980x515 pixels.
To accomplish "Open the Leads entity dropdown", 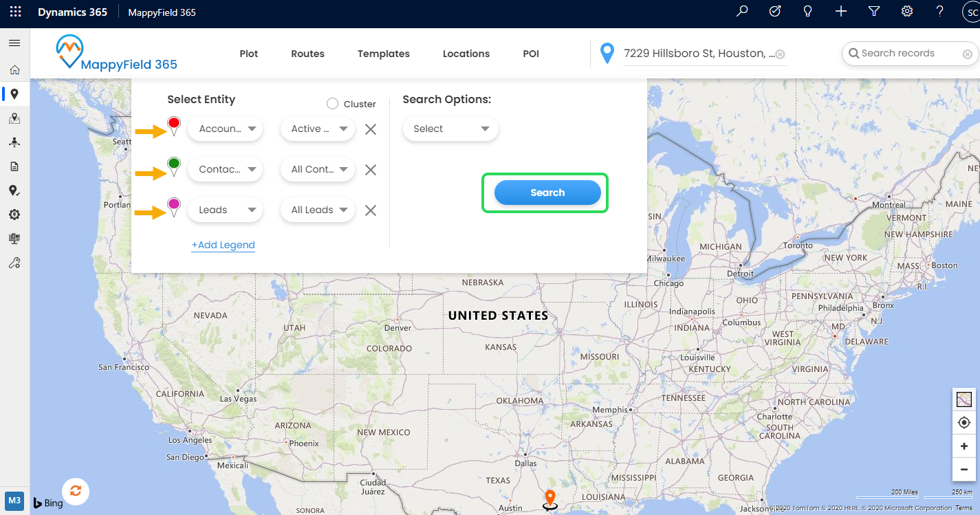I will [226, 210].
